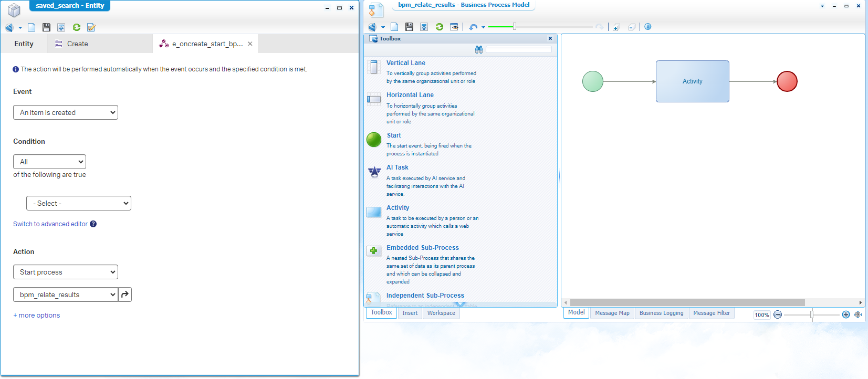Save the saved_search Entity document
This screenshot has height=379, width=868.
46,27
